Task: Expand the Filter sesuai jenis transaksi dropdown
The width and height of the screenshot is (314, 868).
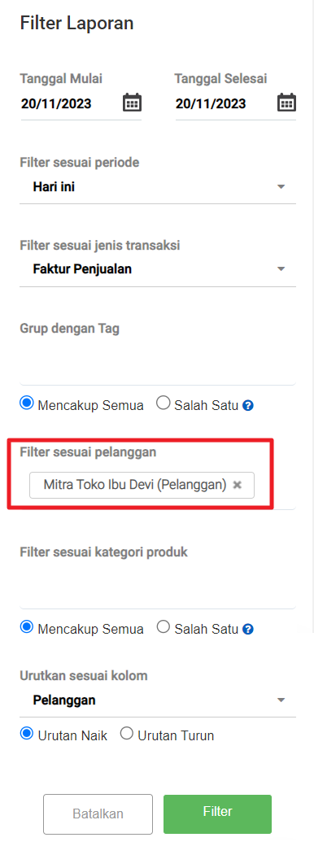Action: tap(158, 269)
